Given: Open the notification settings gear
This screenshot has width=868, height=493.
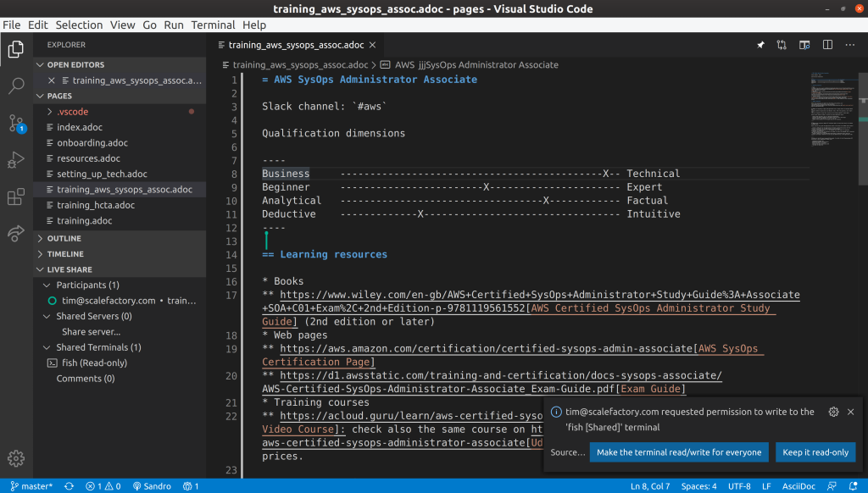Looking at the screenshot, I should (x=834, y=412).
